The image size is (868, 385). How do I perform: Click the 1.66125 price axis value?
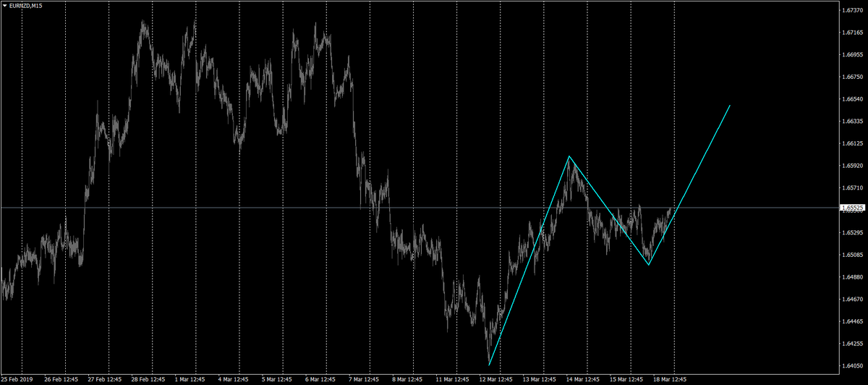(x=852, y=143)
